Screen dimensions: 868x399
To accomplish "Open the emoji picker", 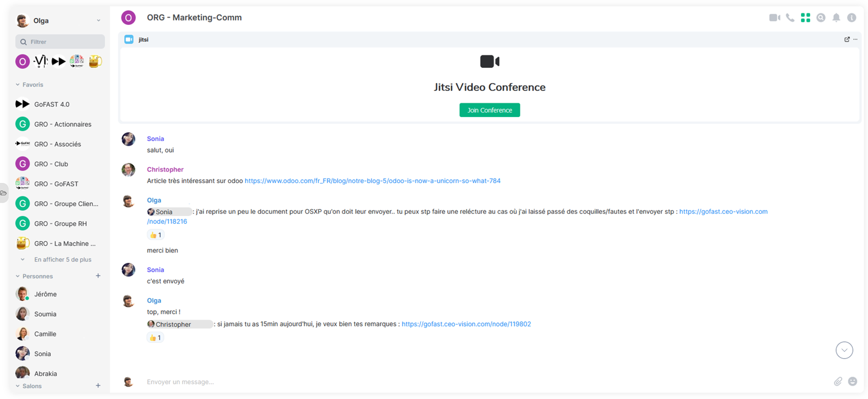I will coord(852,381).
